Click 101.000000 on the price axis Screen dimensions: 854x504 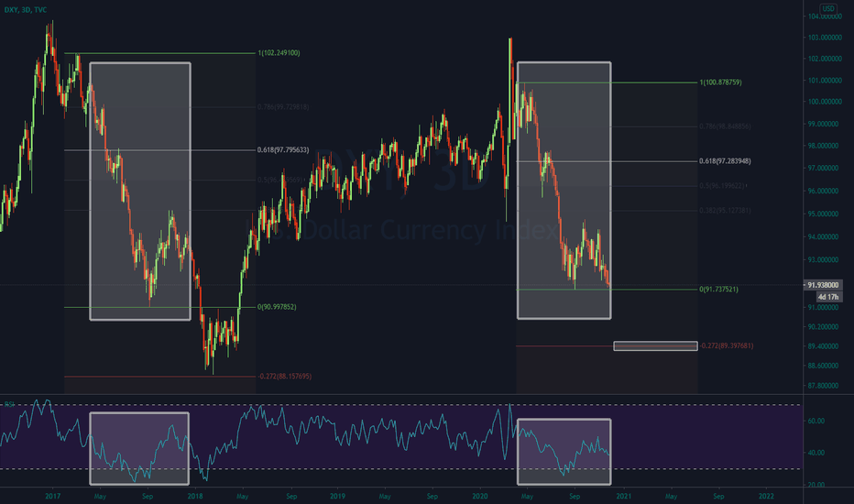tap(825, 81)
